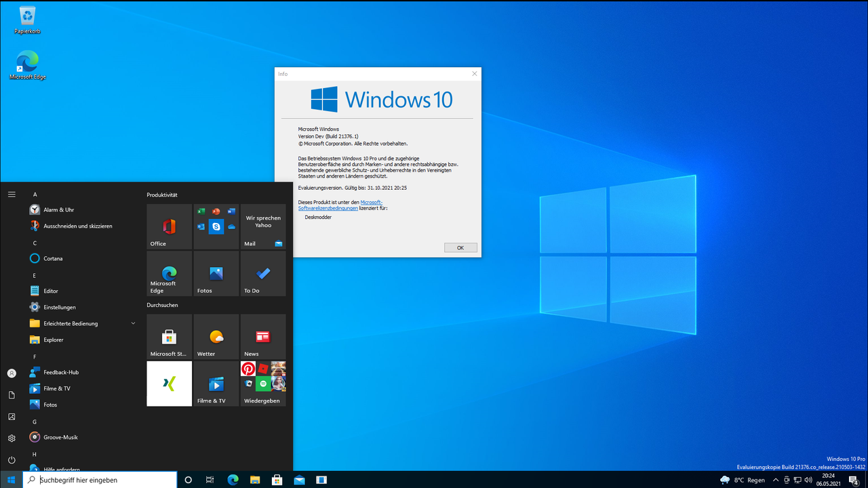Screen dimensions: 868x488
Task: Open the Microsoft Edge desktop shortcut
Action: click(28, 65)
